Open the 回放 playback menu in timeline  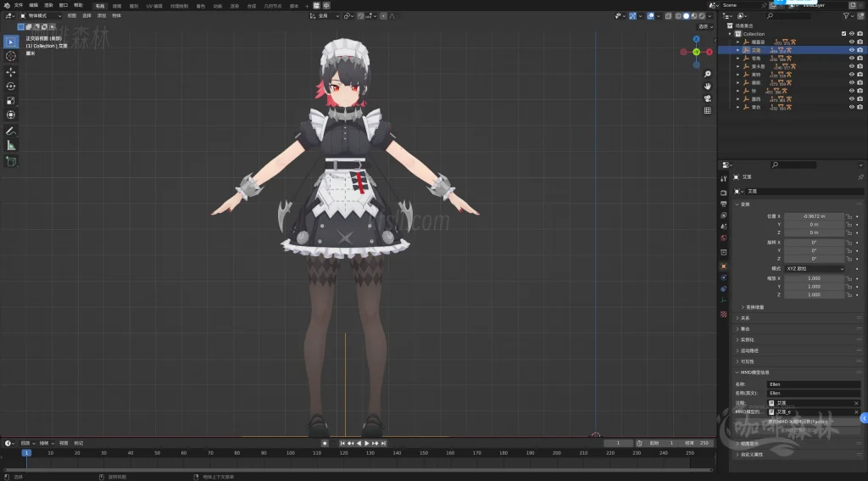26,444
